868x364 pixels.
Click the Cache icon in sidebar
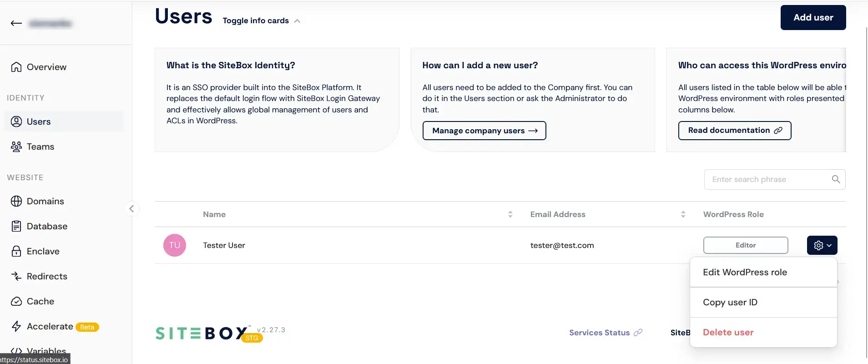point(16,301)
